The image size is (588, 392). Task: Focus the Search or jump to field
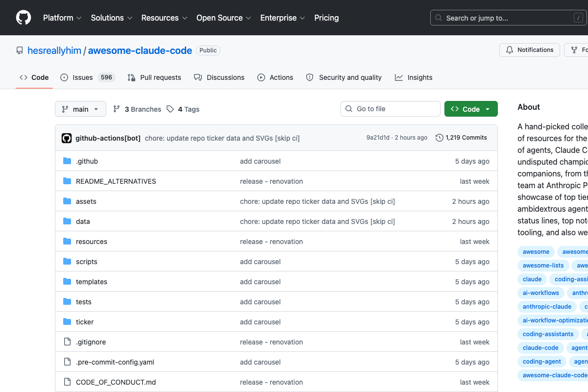508,18
